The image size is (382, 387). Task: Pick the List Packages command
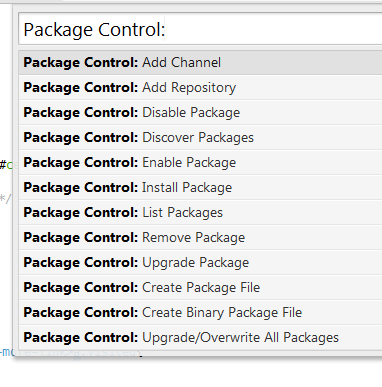(x=200, y=213)
